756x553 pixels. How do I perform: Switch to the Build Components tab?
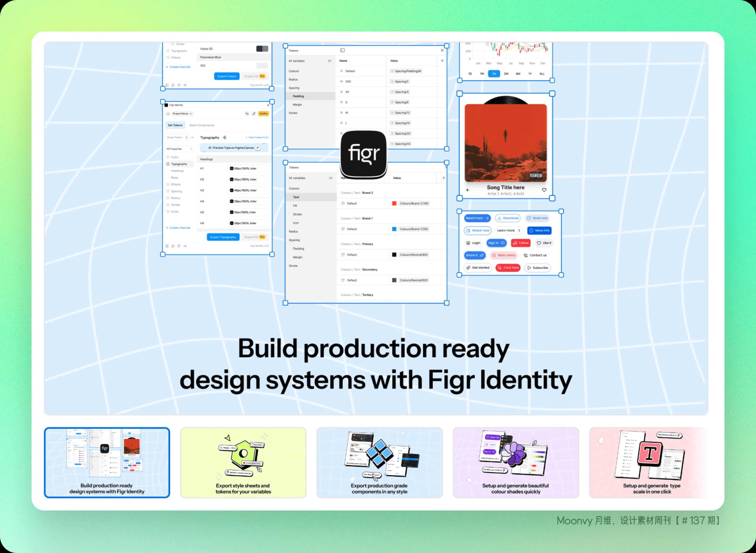point(202,125)
